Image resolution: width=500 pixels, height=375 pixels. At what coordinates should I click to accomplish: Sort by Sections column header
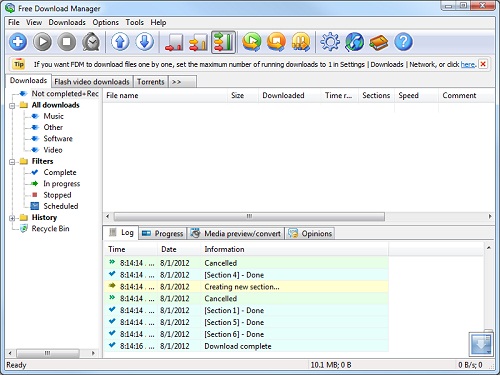point(376,95)
